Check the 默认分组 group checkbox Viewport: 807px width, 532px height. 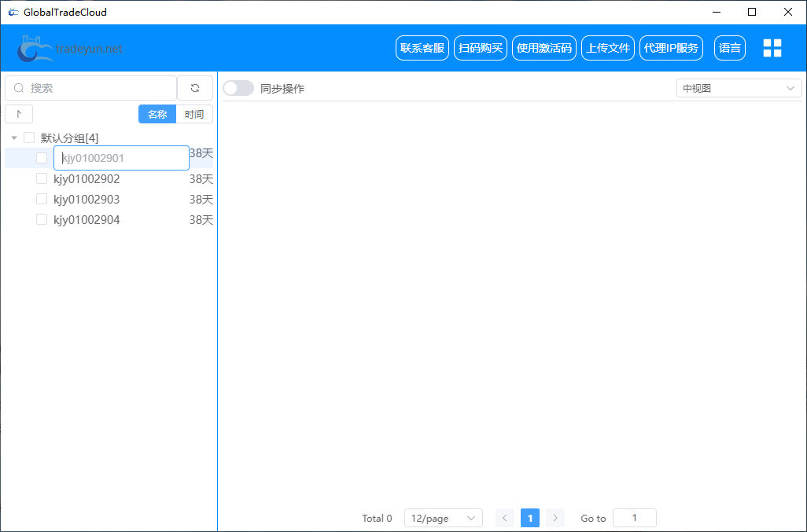click(x=29, y=138)
